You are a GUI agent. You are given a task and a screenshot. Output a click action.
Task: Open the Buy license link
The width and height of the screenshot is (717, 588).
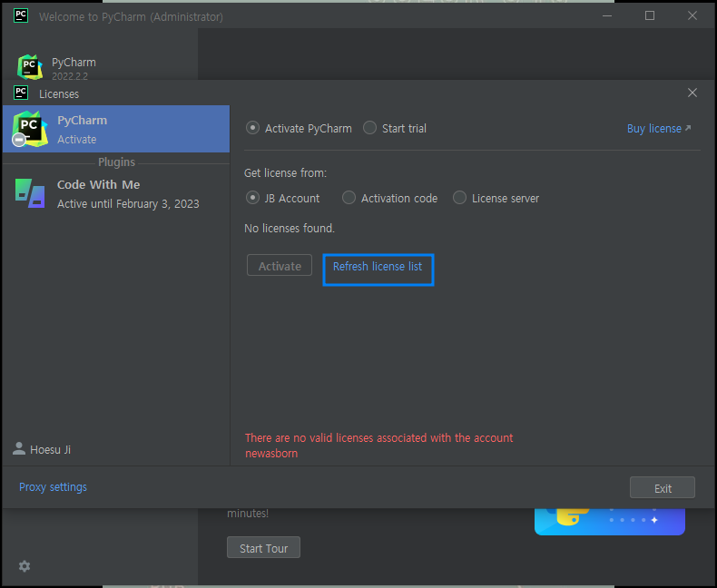click(x=659, y=129)
